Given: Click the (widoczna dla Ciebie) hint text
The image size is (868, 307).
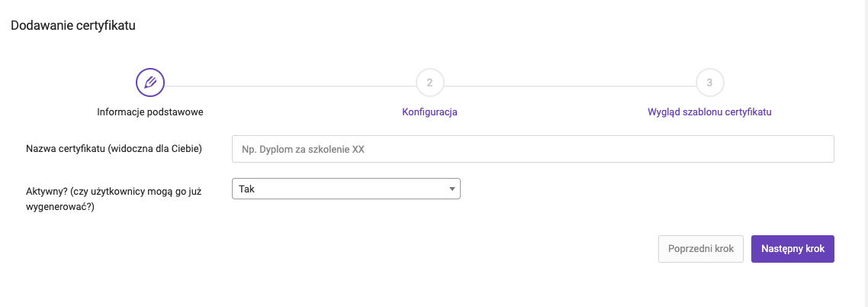Looking at the screenshot, I should tap(154, 148).
